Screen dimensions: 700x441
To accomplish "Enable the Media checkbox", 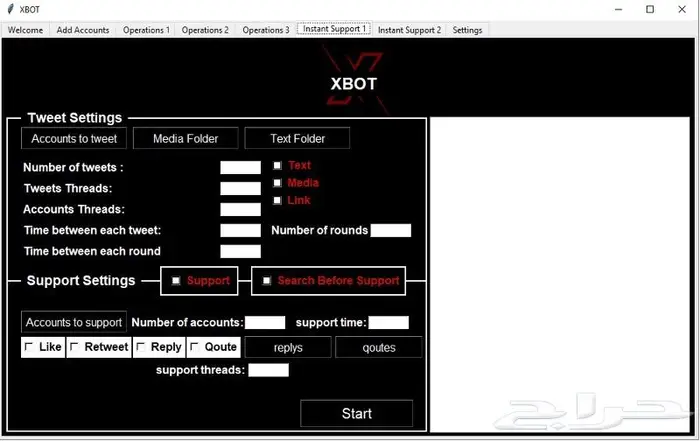I will point(277,183).
